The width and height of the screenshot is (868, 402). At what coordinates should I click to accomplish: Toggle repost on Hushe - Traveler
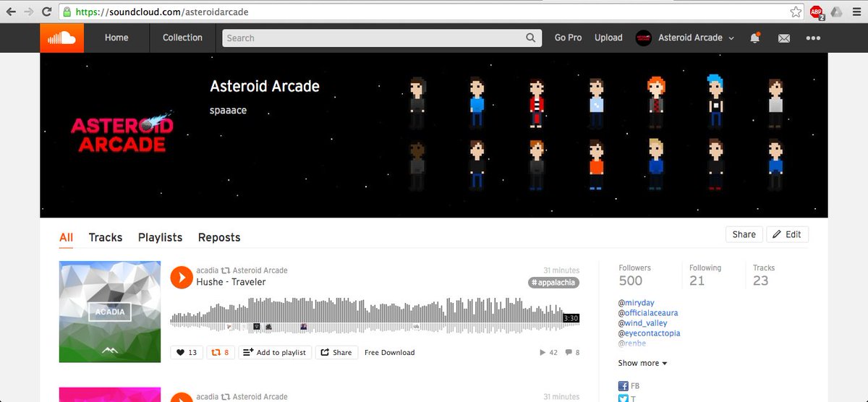(221, 352)
